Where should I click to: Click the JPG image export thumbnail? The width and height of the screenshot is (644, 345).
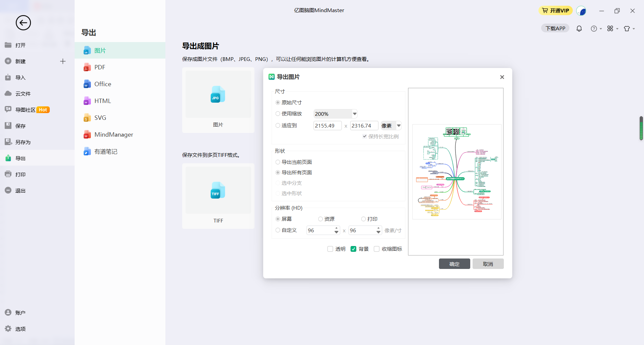pos(218,95)
